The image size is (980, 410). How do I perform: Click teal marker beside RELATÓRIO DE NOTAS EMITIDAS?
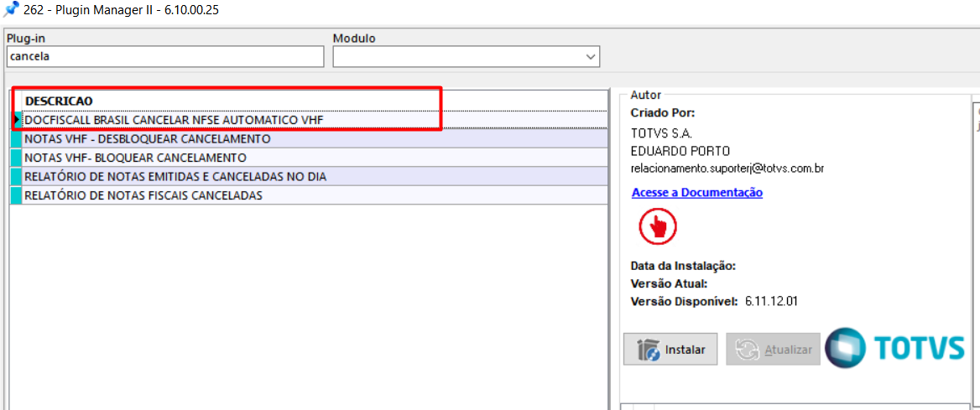(x=16, y=176)
